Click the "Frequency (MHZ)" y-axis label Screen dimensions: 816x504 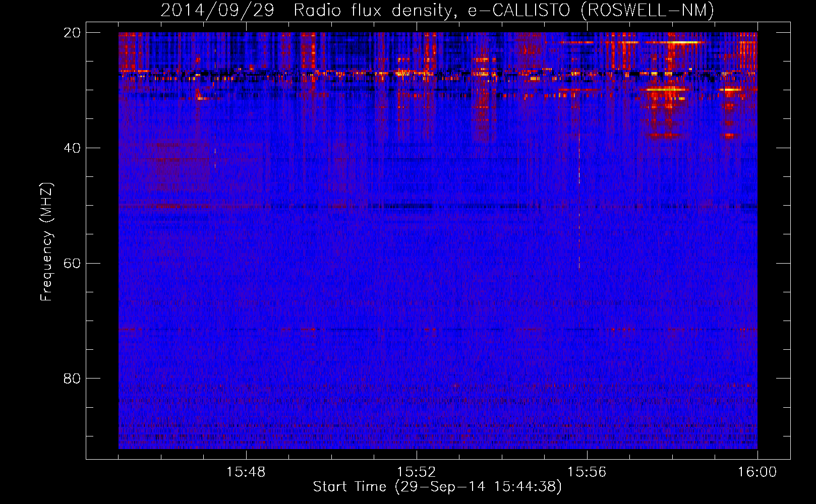pos(46,242)
